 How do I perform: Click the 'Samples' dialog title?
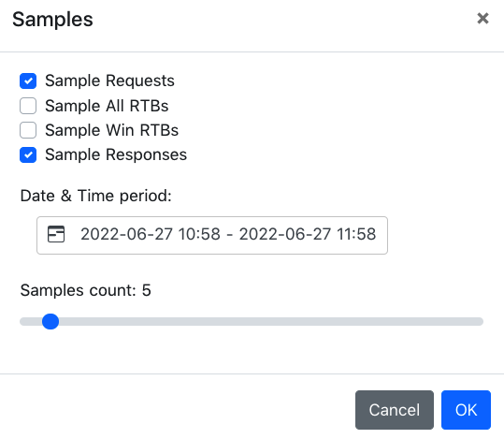tap(52, 20)
